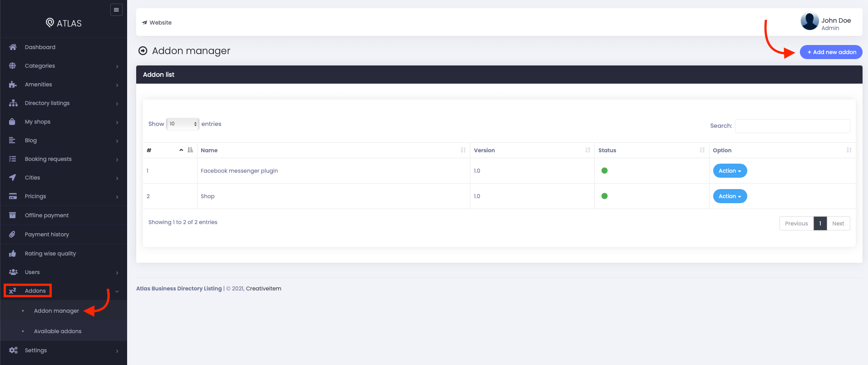Open Available addons submenu item
This screenshot has height=365, width=868.
click(x=58, y=331)
